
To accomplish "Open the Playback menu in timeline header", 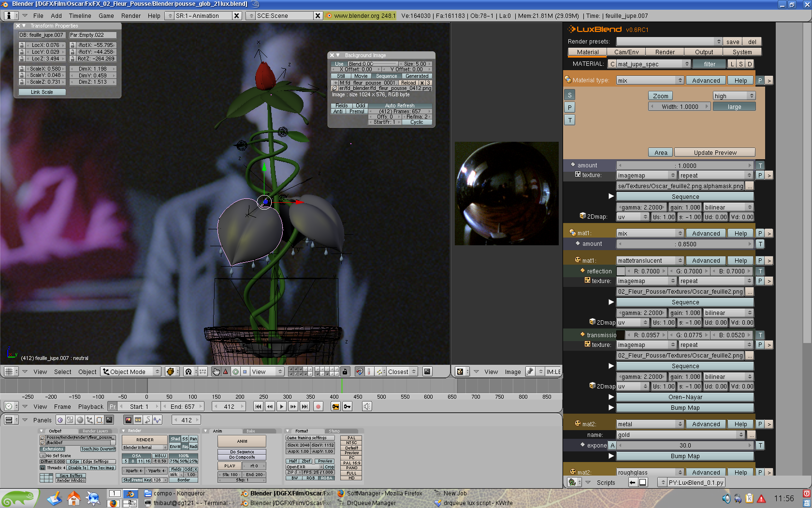I will tap(91, 406).
